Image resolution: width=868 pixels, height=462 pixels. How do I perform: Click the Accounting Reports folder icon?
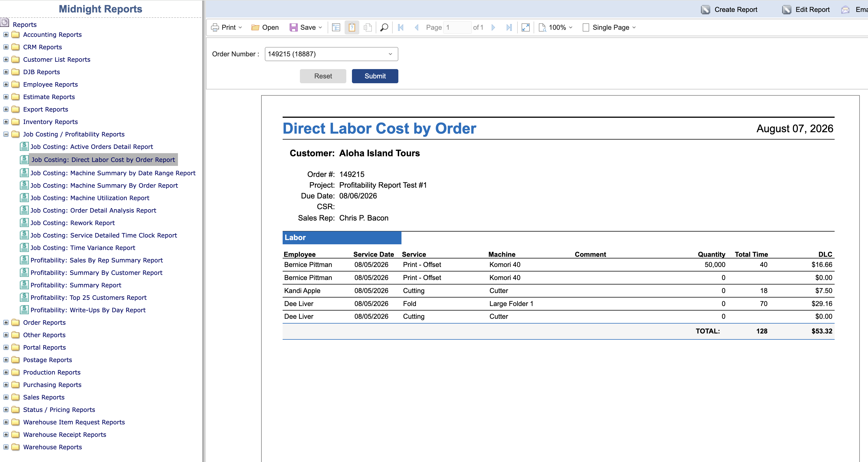[15, 35]
